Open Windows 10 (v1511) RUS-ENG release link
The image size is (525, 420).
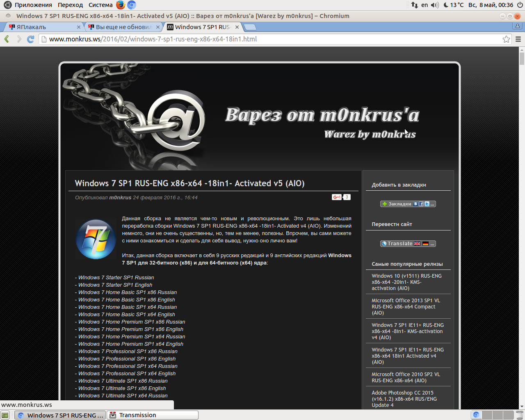point(406,282)
